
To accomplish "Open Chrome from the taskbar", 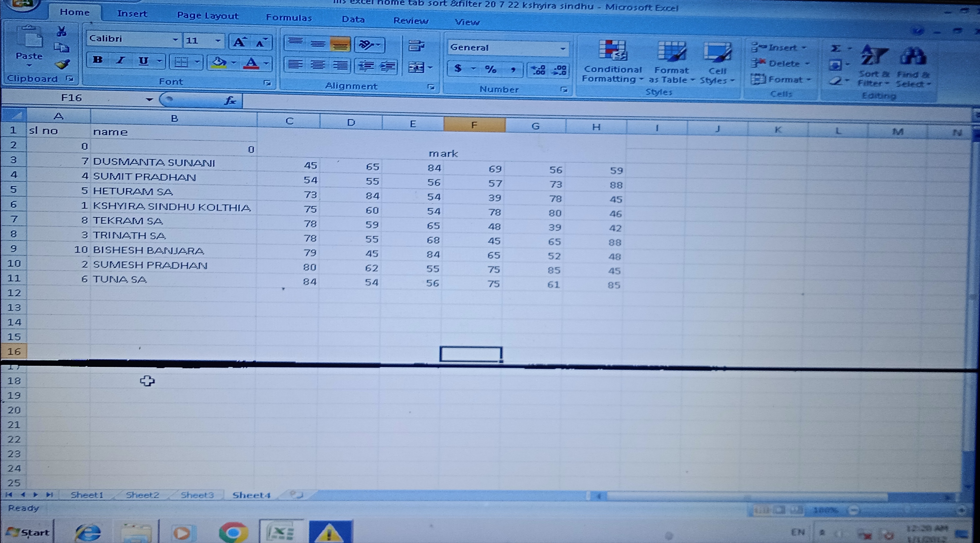I will pyautogui.click(x=233, y=532).
